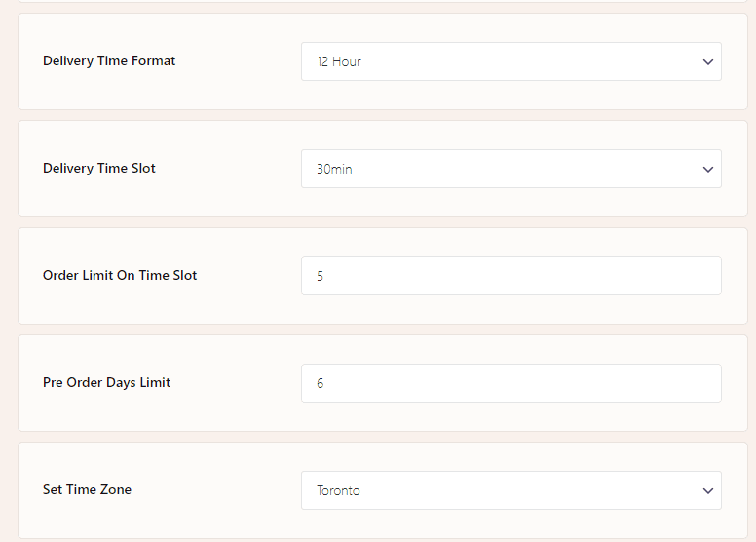The height and width of the screenshot is (542, 756).
Task: Select the "12 Hour" dropdown value text
Action: 339,61
